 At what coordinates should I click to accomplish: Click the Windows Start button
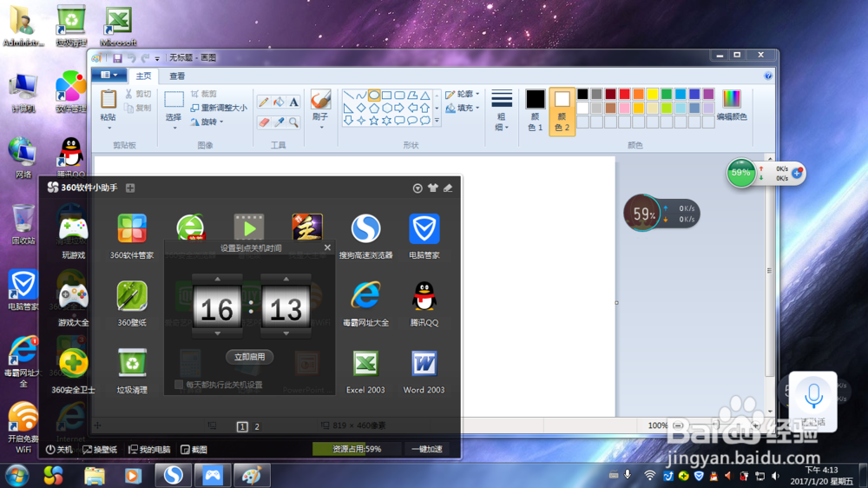click(16, 475)
